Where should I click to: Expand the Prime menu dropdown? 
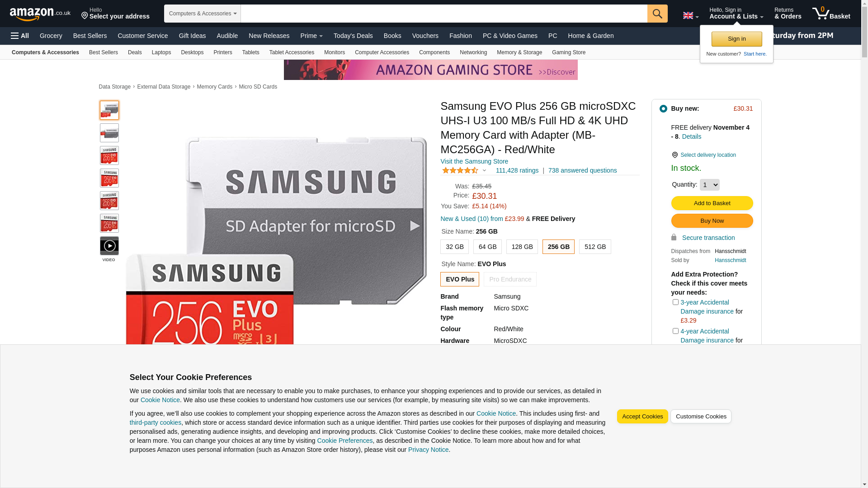click(311, 36)
